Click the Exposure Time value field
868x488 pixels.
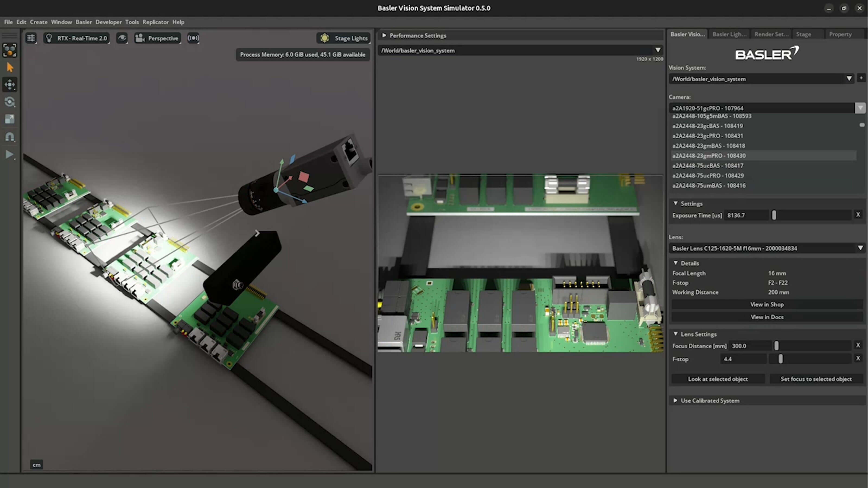click(x=747, y=215)
